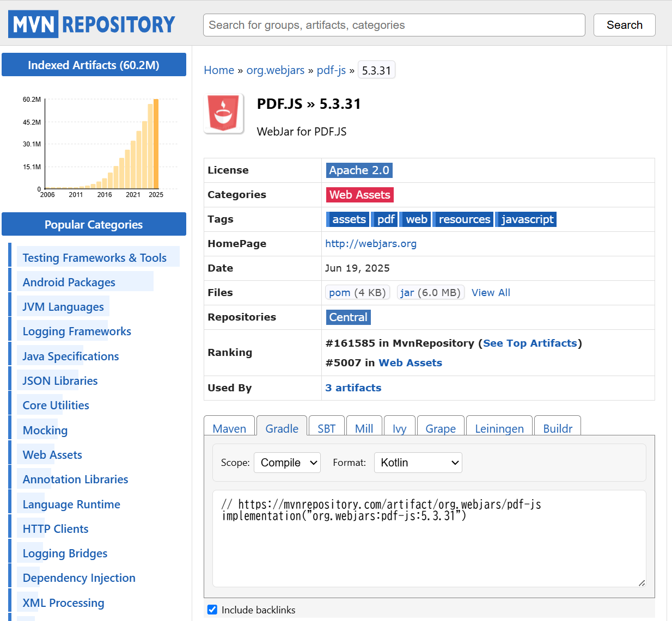The height and width of the screenshot is (621, 672).
Task: Open the Scope dropdown set to Compile
Action: tap(287, 463)
